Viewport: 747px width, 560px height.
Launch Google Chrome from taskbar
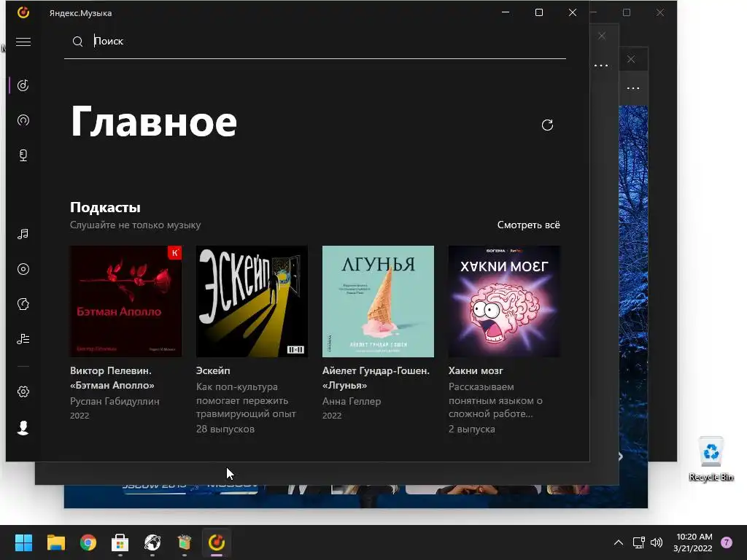tap(88, 542)
